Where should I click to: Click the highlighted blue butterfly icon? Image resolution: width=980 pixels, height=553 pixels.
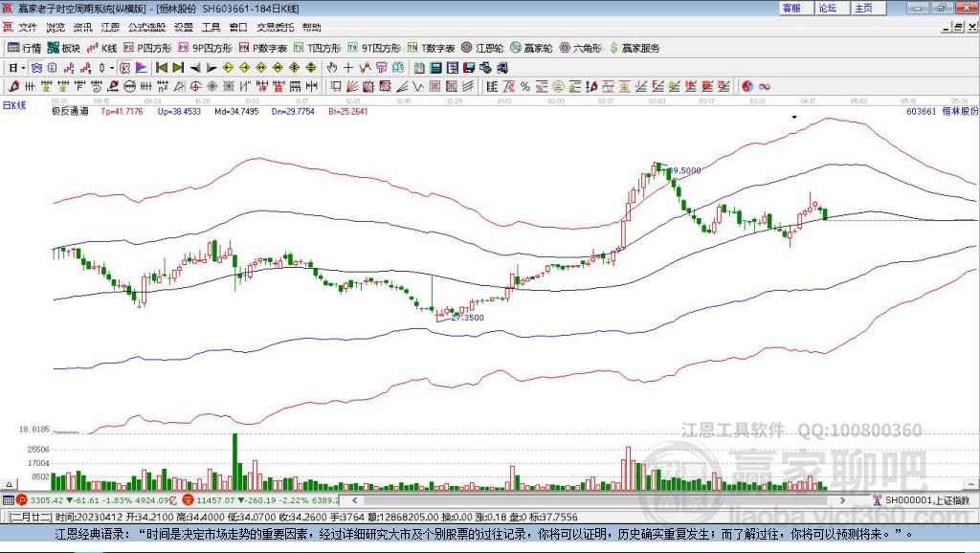point(36,68)
